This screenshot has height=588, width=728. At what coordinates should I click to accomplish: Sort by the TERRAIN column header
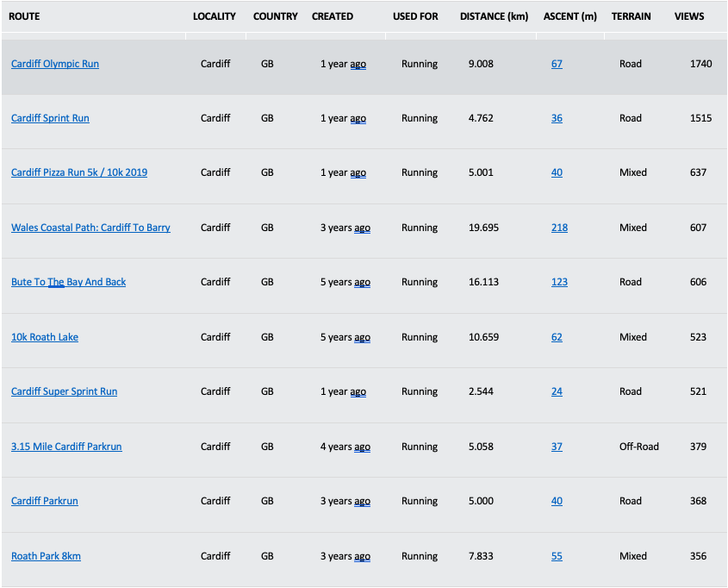pyautogui.click(x=631, y=16)
